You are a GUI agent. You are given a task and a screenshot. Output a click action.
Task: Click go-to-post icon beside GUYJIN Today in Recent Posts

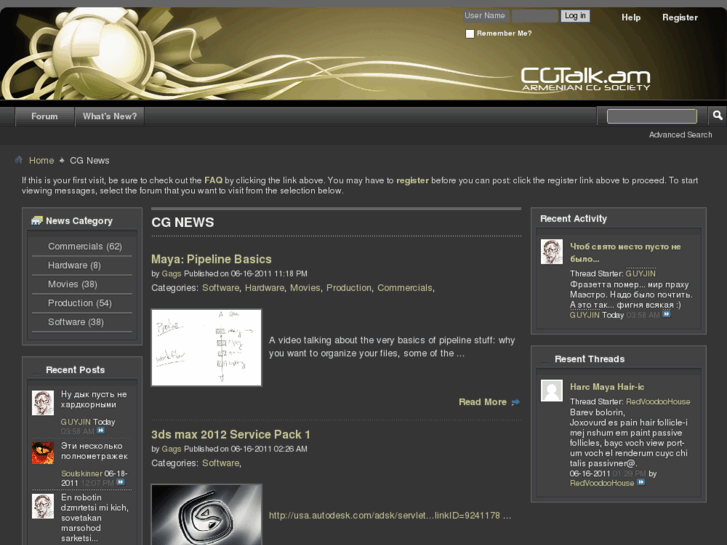pyautogui.click(x=101, y=431)
